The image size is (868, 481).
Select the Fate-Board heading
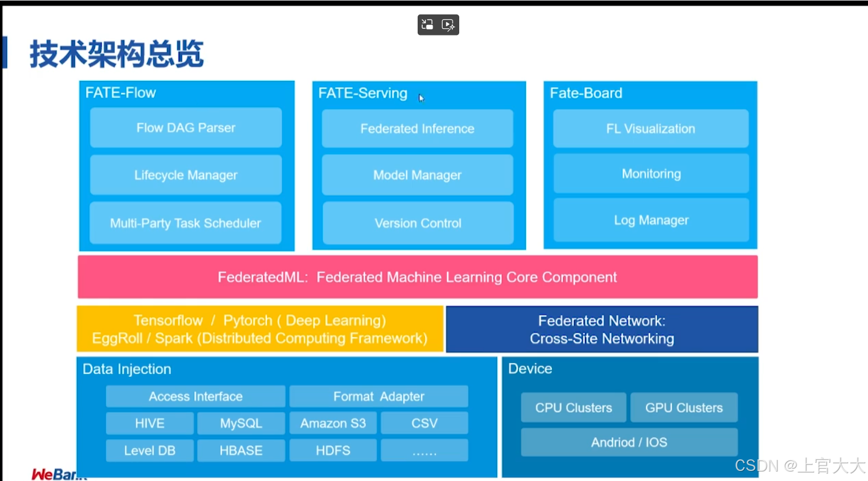[586, 93]
